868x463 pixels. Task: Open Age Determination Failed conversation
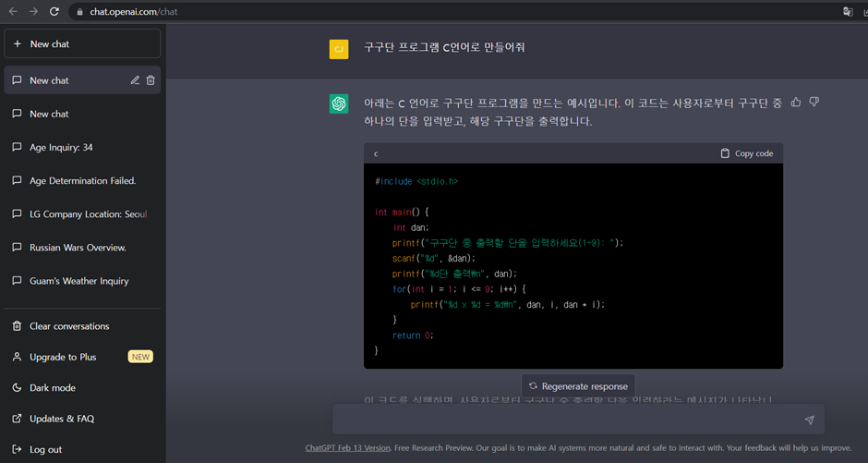pos(82,180)
